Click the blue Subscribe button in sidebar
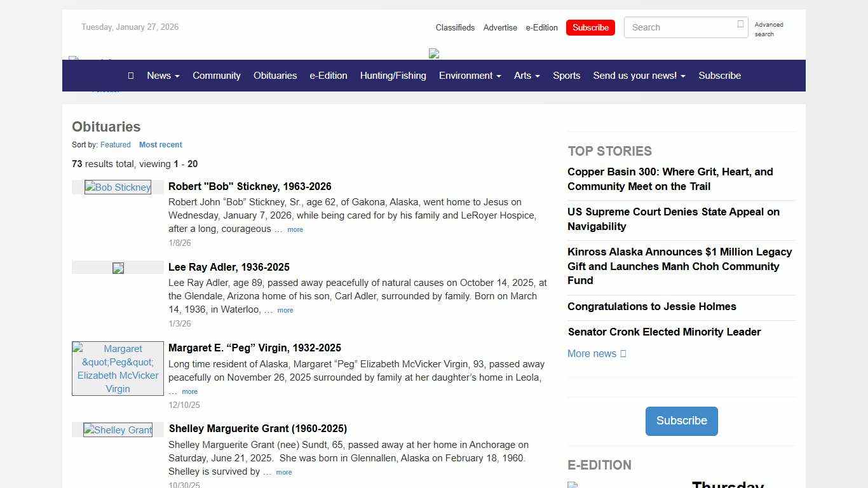The width and height of the screenshot is (868, 488). coord(681,421)
